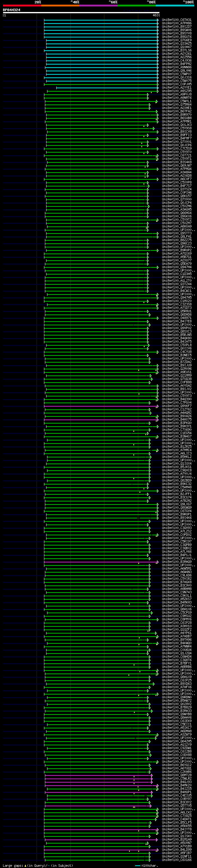Select UniRef100_B3S4K8 label
This screenshot has height=868, width=197.
(x=177, y=162)
